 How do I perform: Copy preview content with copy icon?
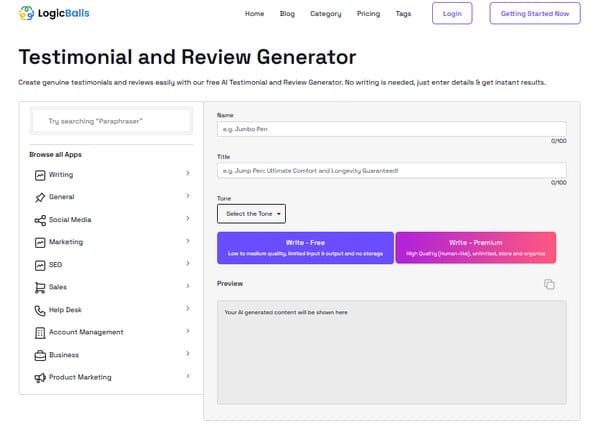click(x=549, y=284)
